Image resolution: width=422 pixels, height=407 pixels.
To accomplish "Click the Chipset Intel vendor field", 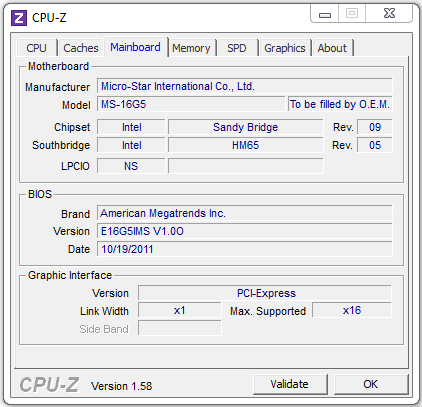I will 131,127.
